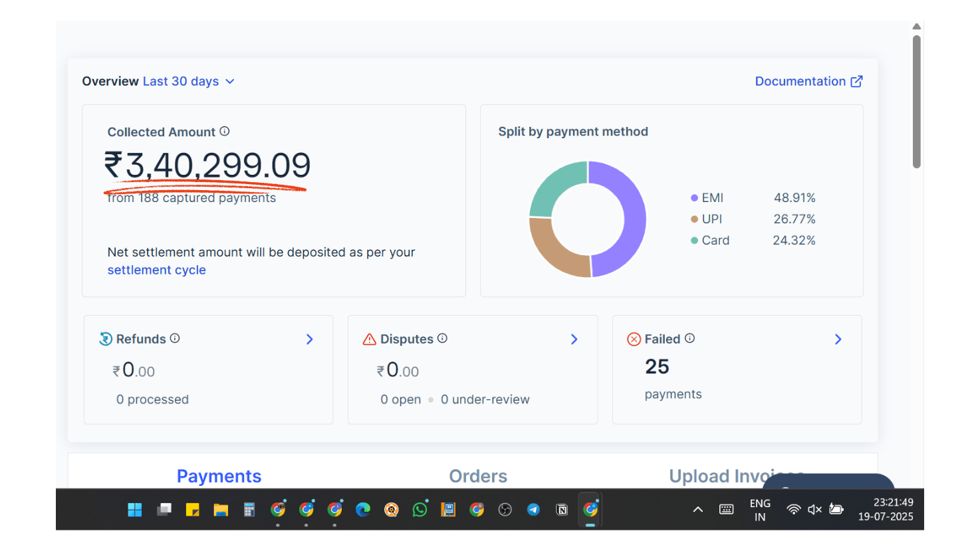Click the Collected Amount info icon
The width and height of the screenshot is (980, 551).
point(225,132)
